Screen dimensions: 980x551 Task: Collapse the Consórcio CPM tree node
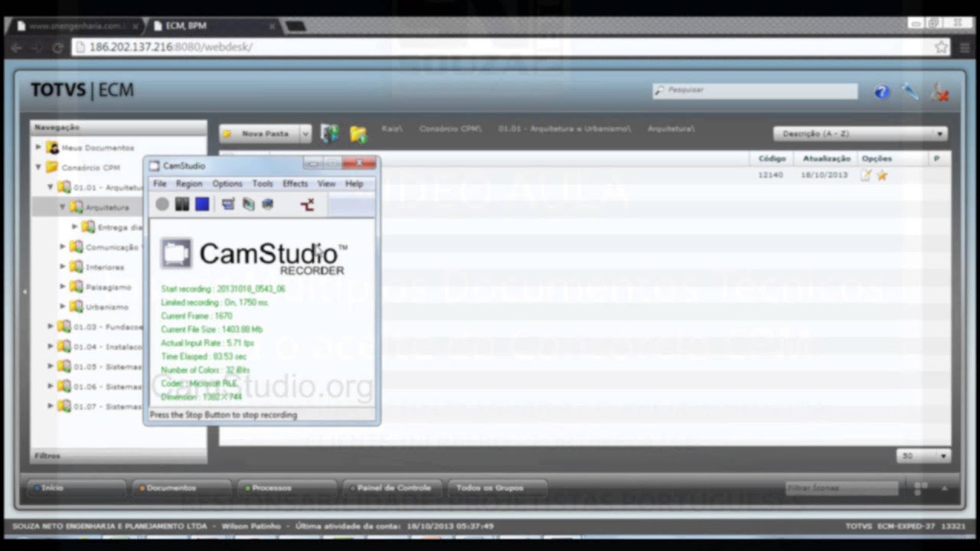38,167
